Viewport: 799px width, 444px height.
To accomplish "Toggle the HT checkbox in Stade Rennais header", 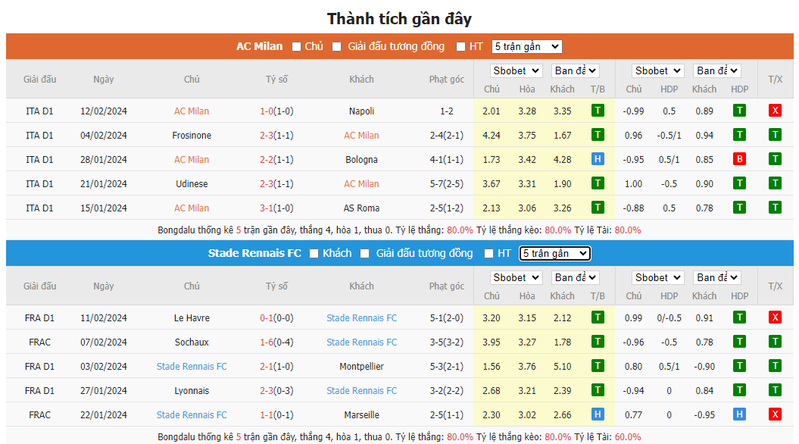I will click(x=489, y=253).
